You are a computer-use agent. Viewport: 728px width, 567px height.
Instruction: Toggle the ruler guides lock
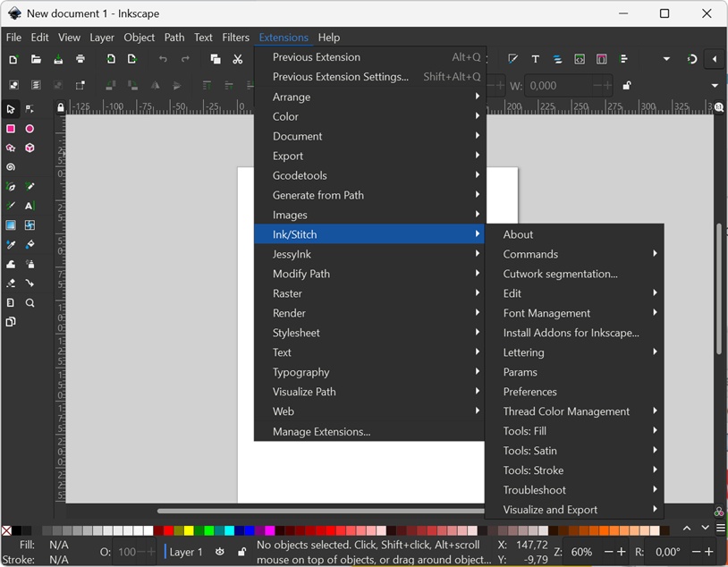pyautogui.click(x=61, y=107)
